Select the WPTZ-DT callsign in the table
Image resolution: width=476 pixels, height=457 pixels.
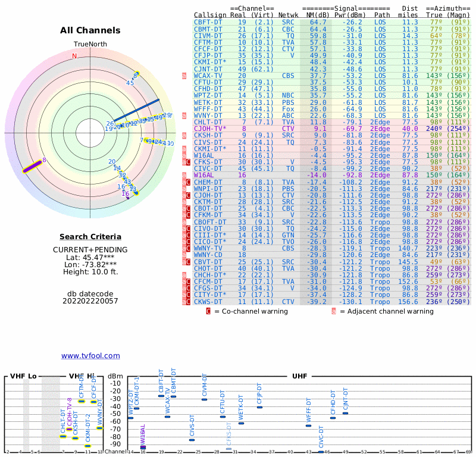[208, 96]
